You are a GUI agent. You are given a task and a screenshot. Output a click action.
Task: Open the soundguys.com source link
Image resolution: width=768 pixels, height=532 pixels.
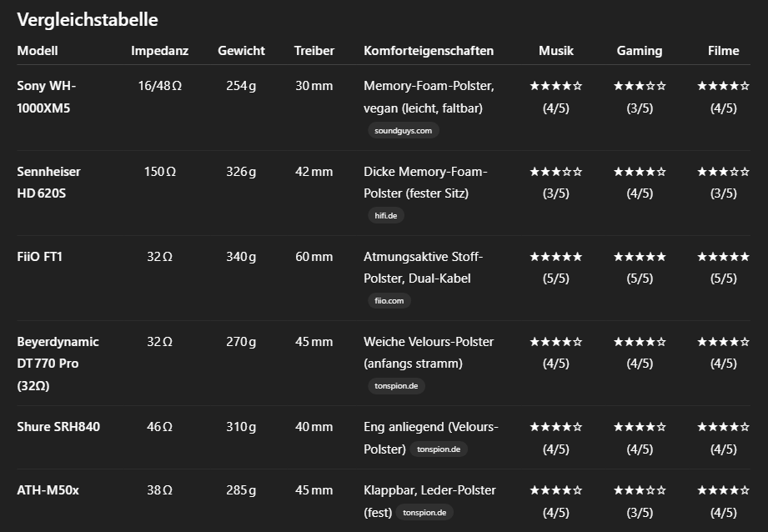tap(403, 131)
